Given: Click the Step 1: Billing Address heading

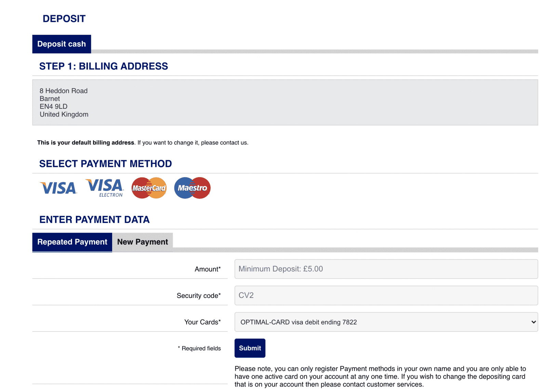Looking at the screenshot, I should 104,66.
